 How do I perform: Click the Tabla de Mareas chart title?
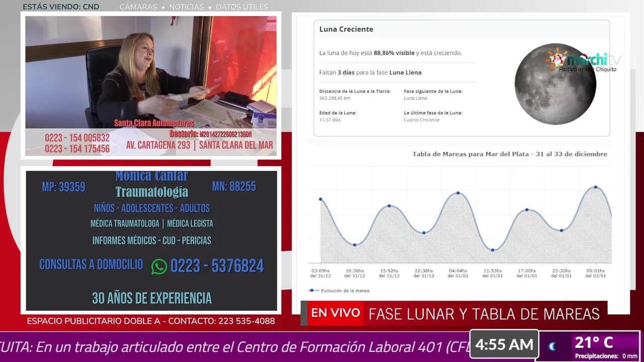coord(510,154)
